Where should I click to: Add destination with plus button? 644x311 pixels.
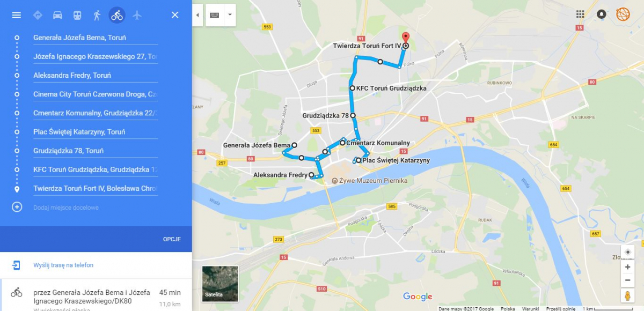click(17, 207)
